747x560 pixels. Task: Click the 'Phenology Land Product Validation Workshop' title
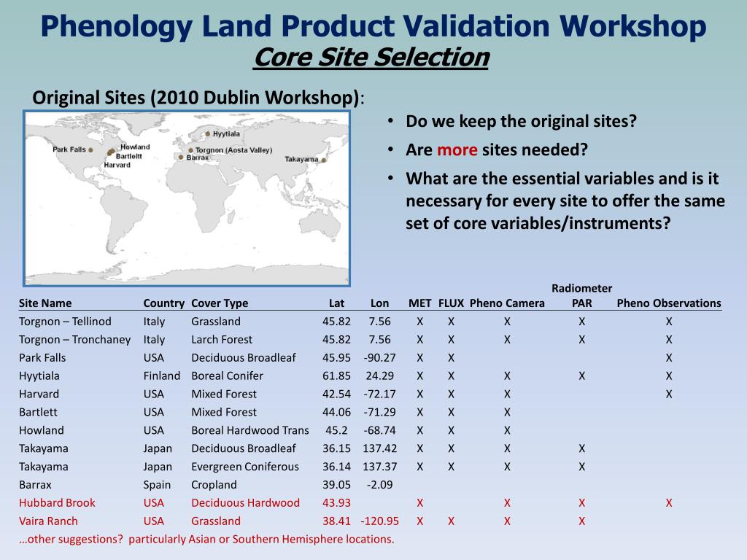373,26
